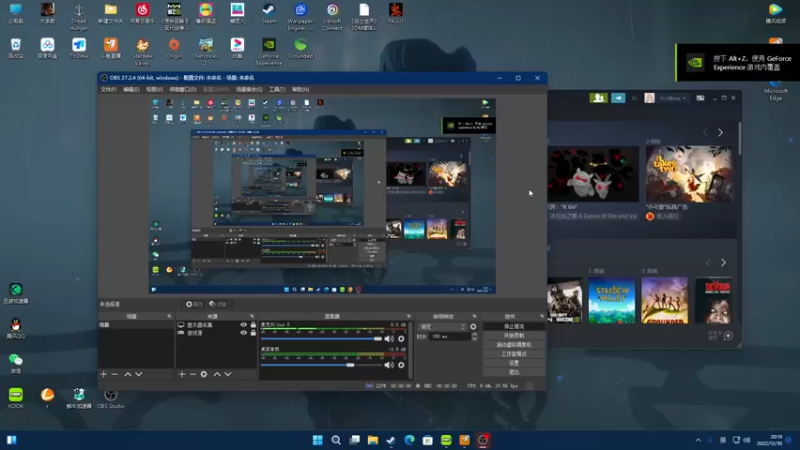The width and height of the screenshot is (800, 450).
Task: Open OBS Studio desktop shortcut
Action: point(111,398)
